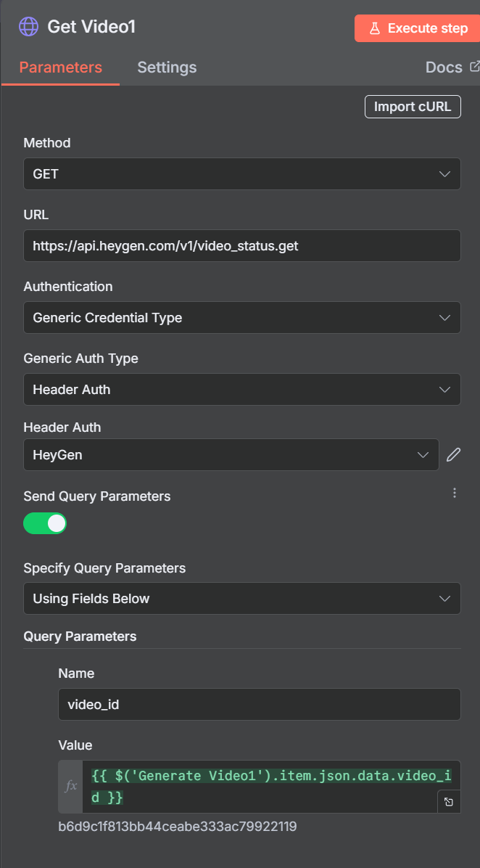Open the Generic Auth Type Header Auth dropdown

[241, 389]
